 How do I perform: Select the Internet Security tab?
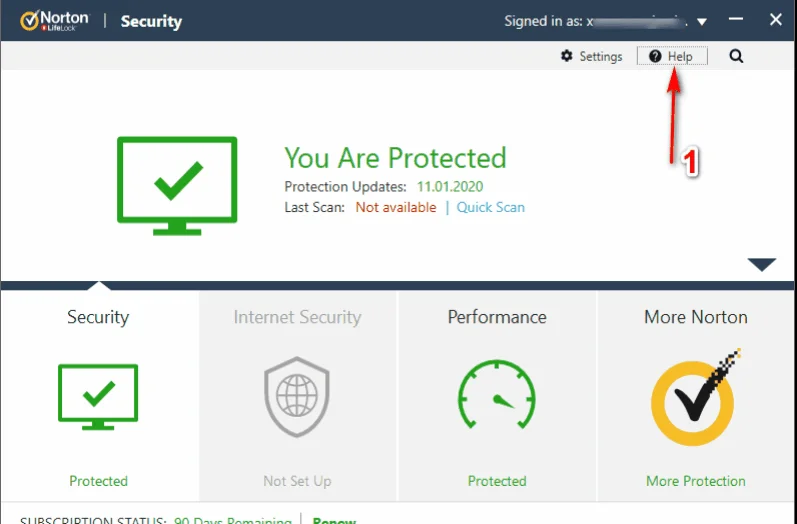pyautogui.click(x=297, y=317)
